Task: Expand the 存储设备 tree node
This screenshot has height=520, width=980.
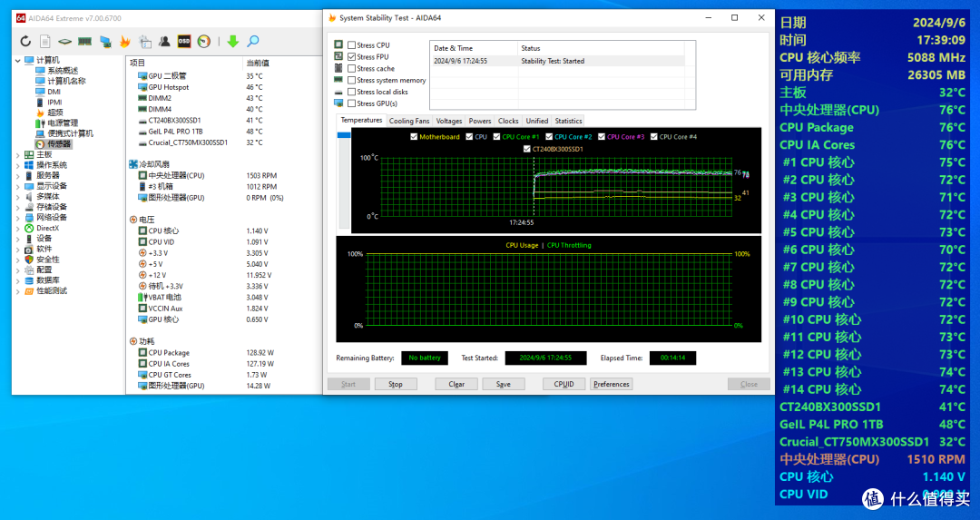Action: point(17,207)
